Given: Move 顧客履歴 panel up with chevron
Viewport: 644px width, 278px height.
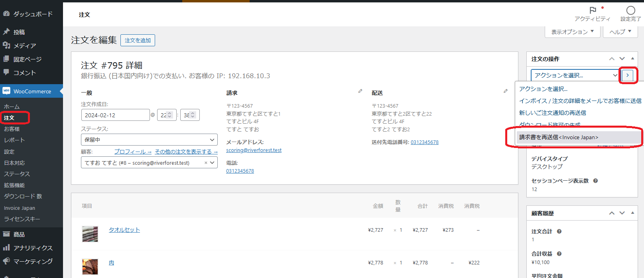Looking at the screenshot, I should pos(612,213).
